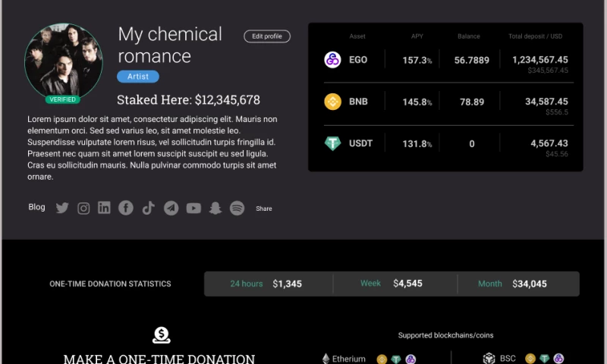Image resolution: width=607 pixels, height=364 pixels.
Task: Visit the Facebook page icon
Action: [126, 208]
